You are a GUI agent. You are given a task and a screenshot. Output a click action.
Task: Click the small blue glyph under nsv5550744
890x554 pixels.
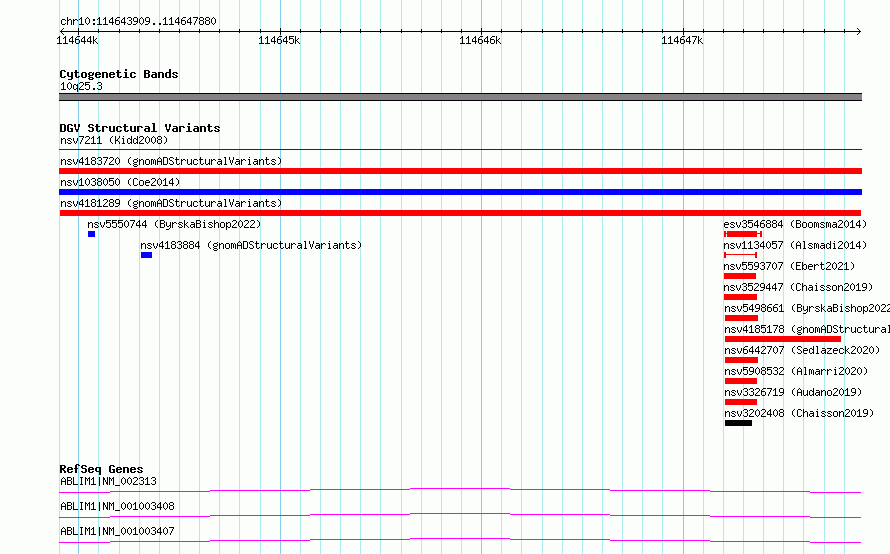coord(91,234)
